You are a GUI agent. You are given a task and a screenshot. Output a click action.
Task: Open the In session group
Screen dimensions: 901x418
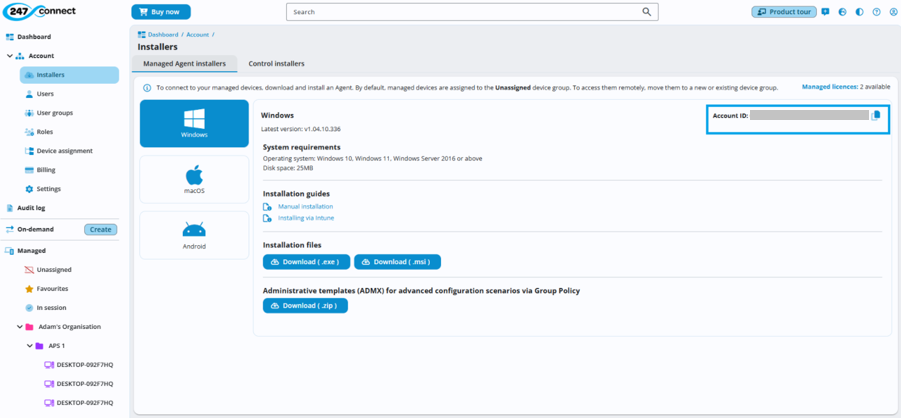point(51,308)
